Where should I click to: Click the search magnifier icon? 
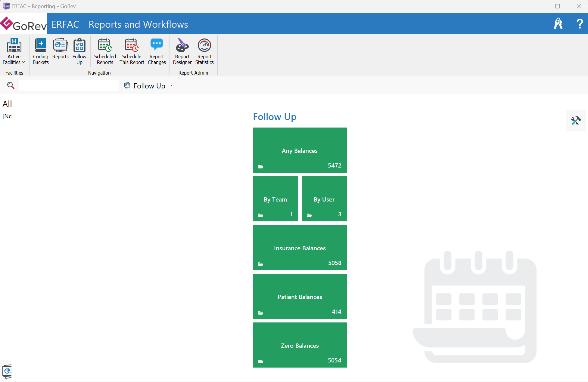[11, 86]
